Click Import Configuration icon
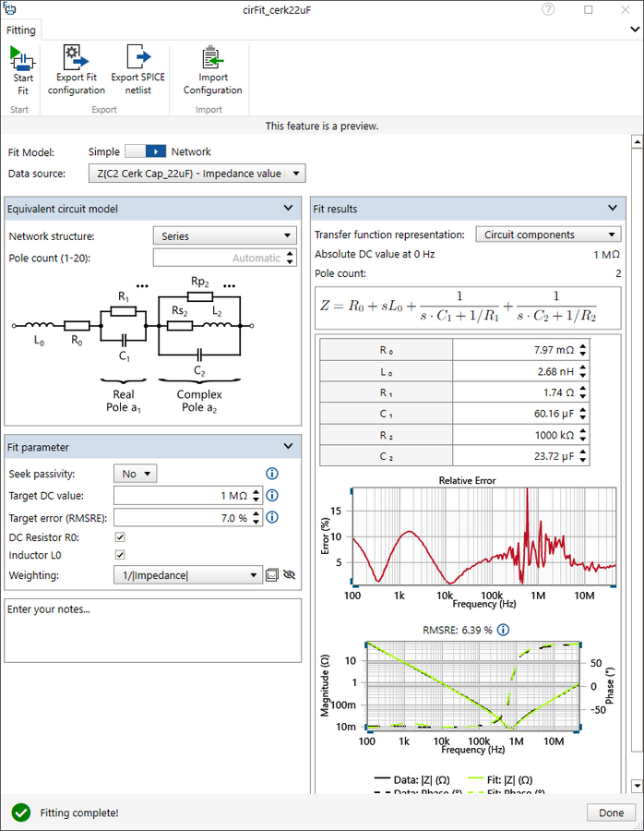644x831 pixels. (x=213, y=58)
